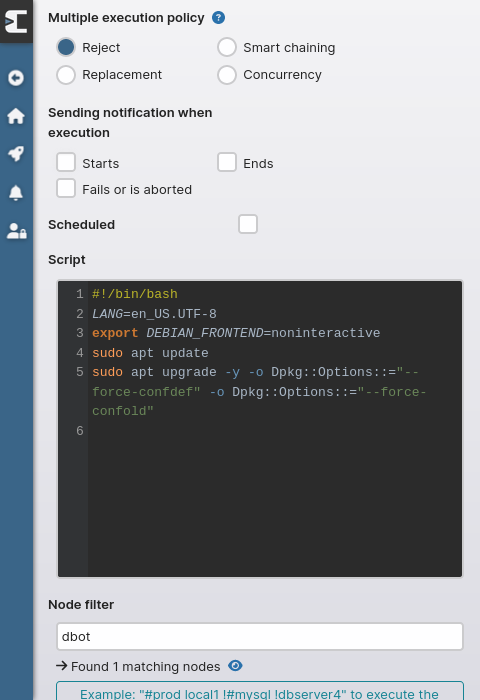Enable notification when execution Starts
Screen dimensions: 480x700
click(x=66, y=162)
